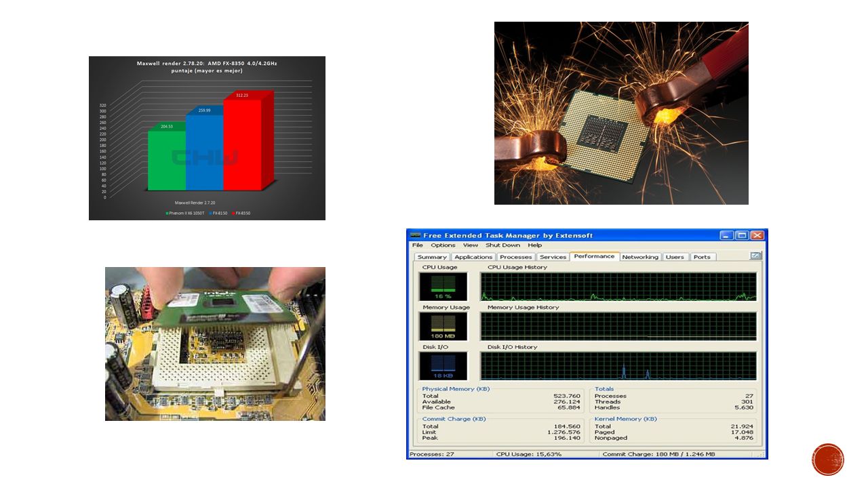Switch to the Applications tab
Viewport: 868px width, 488px height.
[x=473, y=257]
